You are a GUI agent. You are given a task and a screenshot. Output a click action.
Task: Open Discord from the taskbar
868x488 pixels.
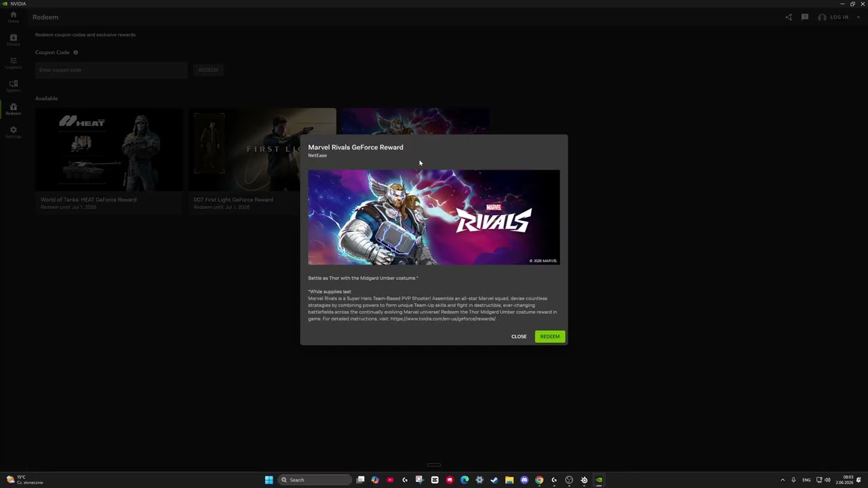click(524, 480)
